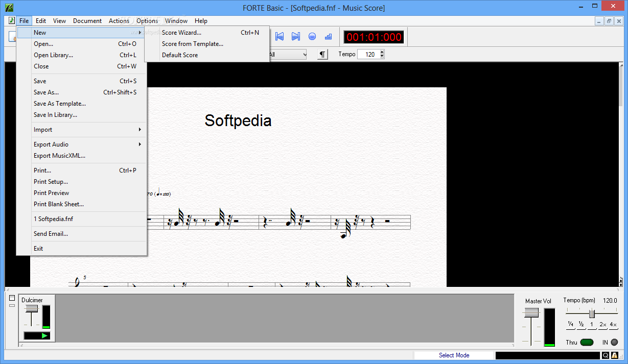Image resolution: width=628 pixels, height=364 pixels.
Task: Toggle the paragraph mark button
Action: click(322, 54)
